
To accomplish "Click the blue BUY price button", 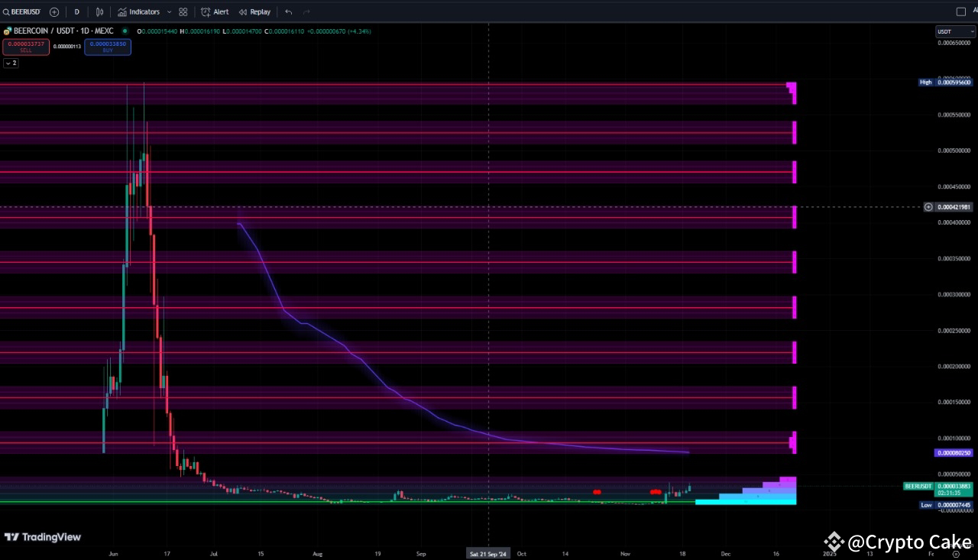I will (x=108, y=47).
